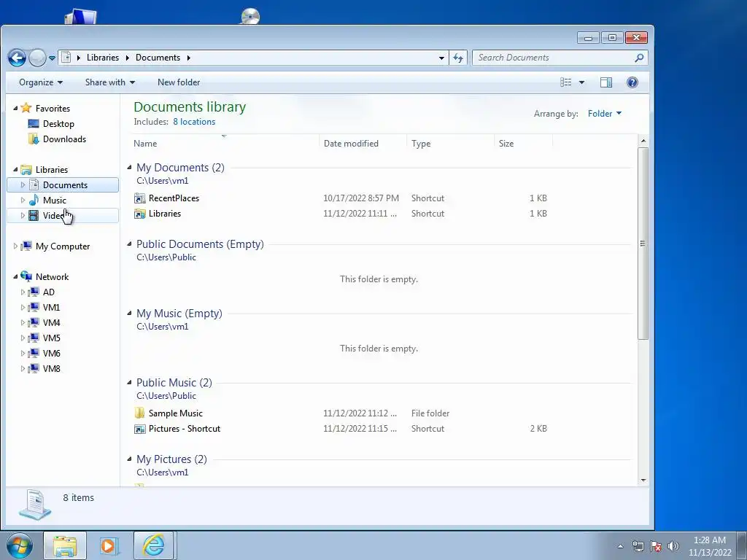Viewport: 747px width, 560px height.
Task: Open the Share with menu
Action: pyautogui.click(x=110, y=82)
